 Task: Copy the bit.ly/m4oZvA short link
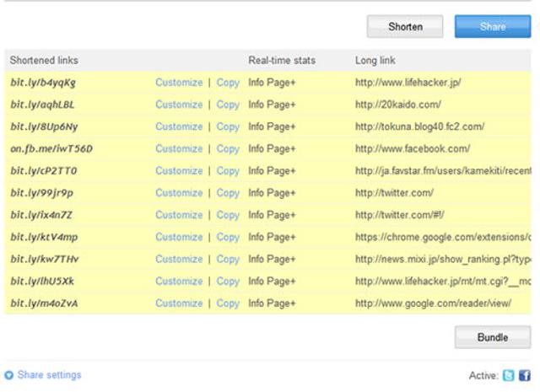(x=228, y=303)
